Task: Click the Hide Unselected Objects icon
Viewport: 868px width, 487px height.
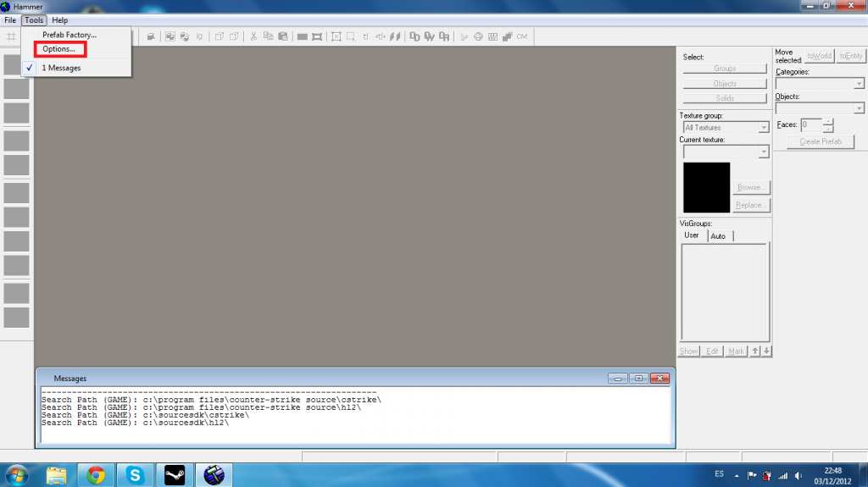Action: [234, 36]
